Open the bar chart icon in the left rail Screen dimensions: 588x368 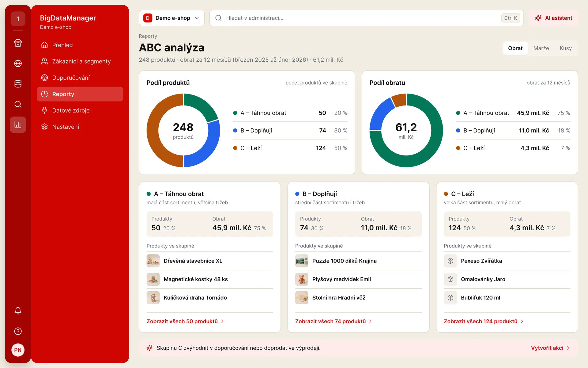click(18, 125)
